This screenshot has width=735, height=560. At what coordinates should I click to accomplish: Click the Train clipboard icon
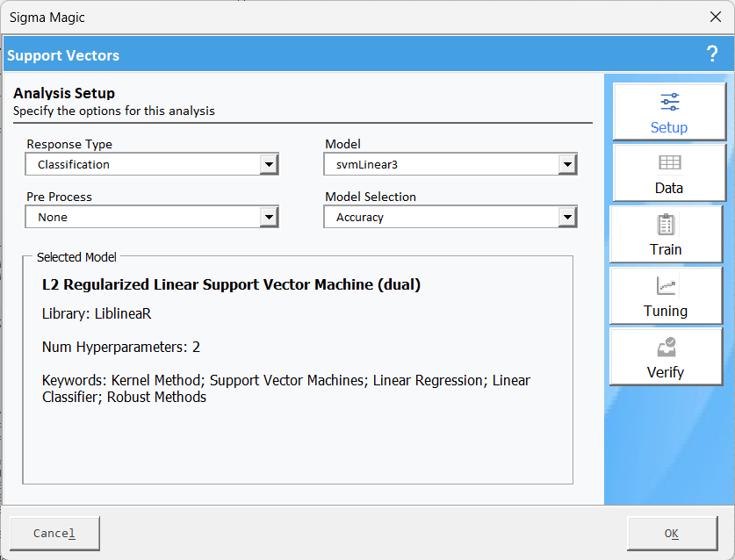pos(666,225)
